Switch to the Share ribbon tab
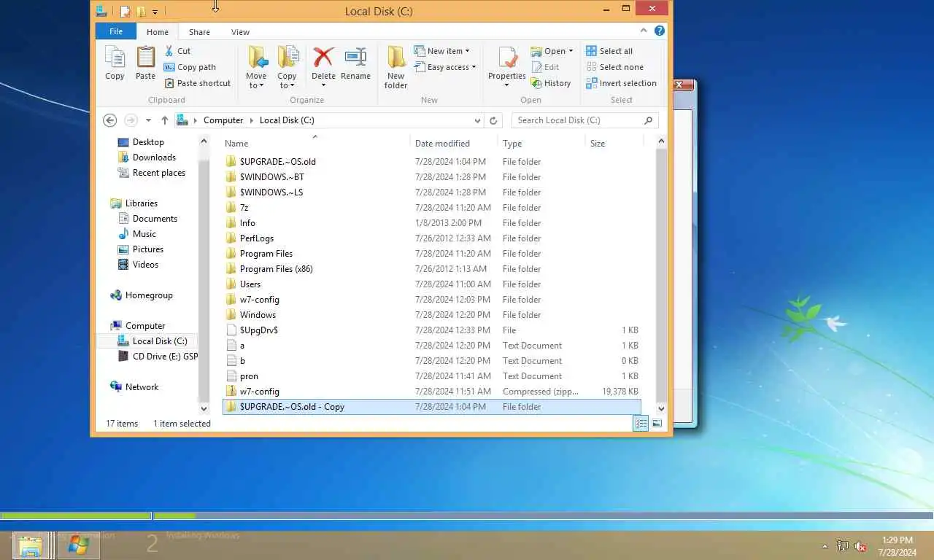This screenshot has height=560, width=934. [199, 31]
